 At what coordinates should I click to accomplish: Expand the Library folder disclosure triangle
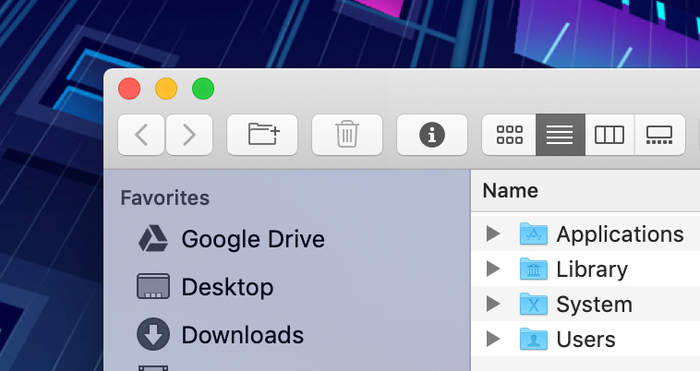click(493, 269)
